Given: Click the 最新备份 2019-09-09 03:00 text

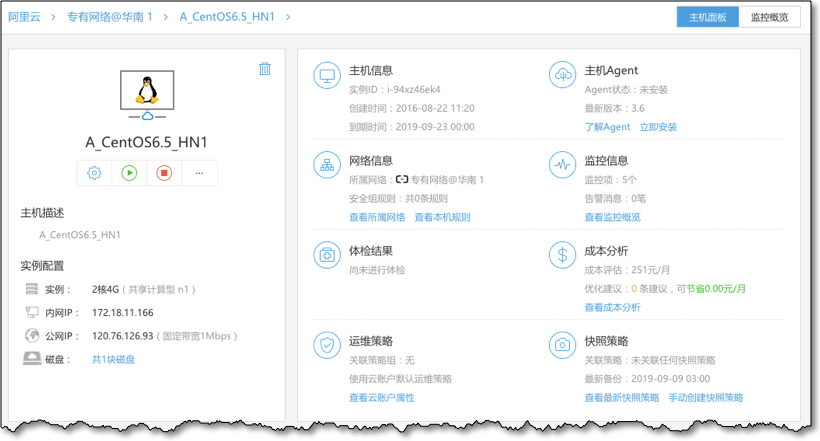Looking at the screenshot, I should pyautogui.click(x=647, y=379).
